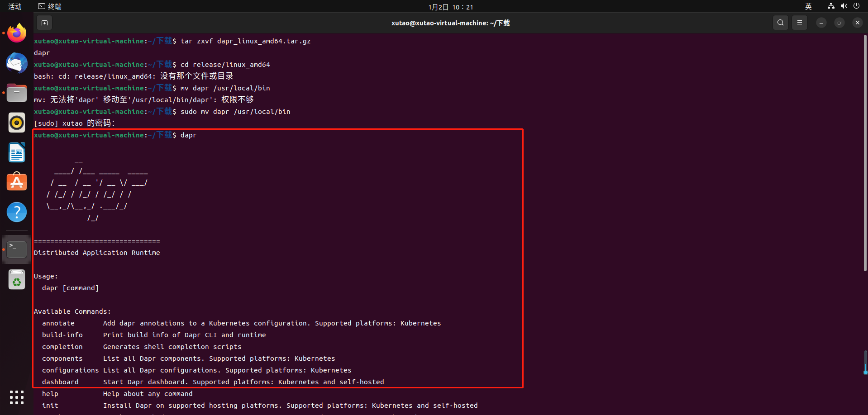Click the 'tar zxvf dapr_linux_amd64.tar.gz' command text
This screenshot has height=415, width=868.
246,41
